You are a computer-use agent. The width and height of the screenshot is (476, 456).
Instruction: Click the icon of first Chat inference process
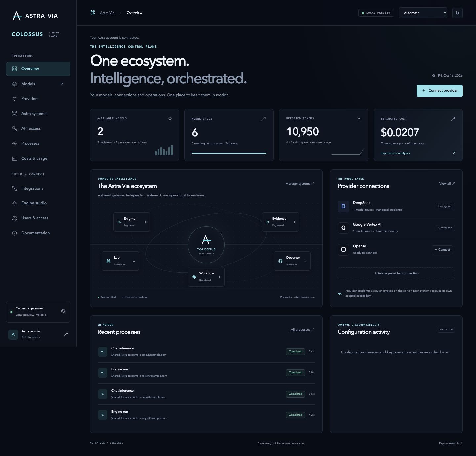pos(102,352)
